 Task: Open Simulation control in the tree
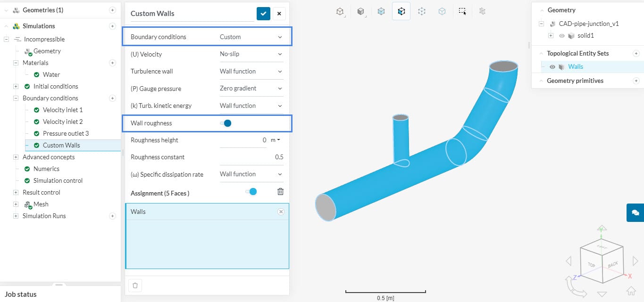tap(58, 180)
